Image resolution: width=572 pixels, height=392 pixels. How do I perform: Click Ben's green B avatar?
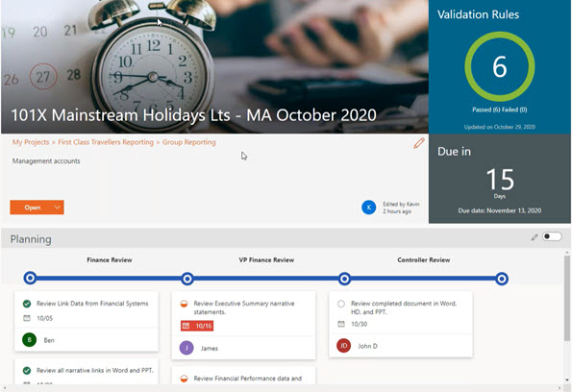[30, 340]
